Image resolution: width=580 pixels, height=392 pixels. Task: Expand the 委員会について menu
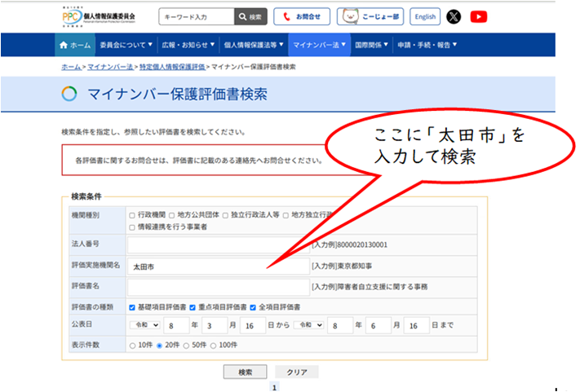coord(126,45)
